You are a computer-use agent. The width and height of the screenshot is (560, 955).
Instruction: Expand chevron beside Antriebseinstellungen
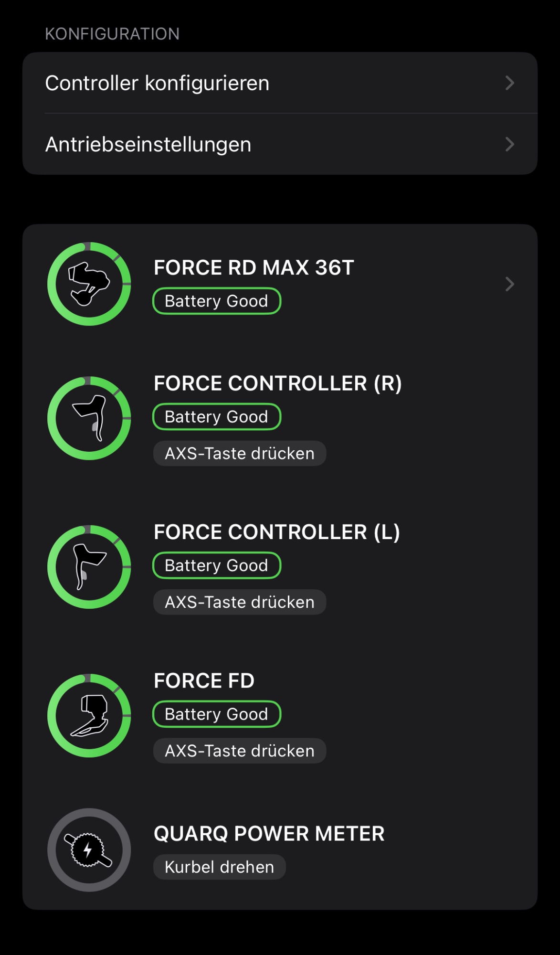pos(509,144)
